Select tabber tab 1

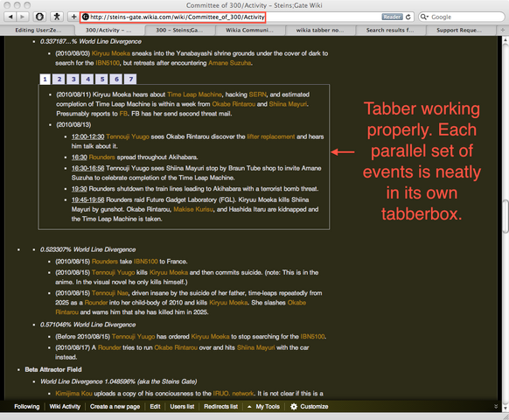pyautogui.click(x=45, y=79)
